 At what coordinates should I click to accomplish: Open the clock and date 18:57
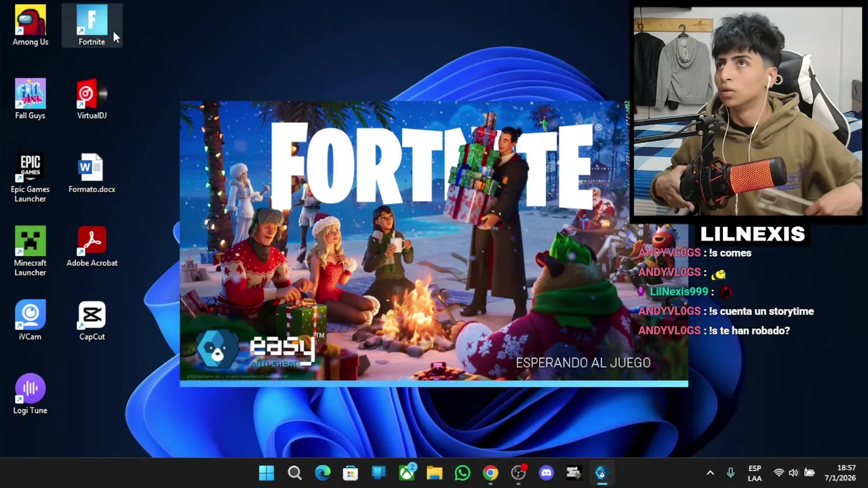[x=840, y=473]
